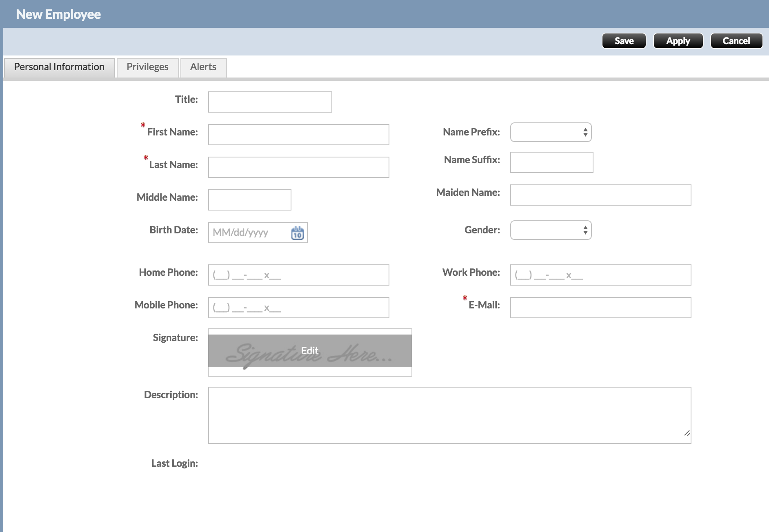
Task: Expand the Name Prefix dropdown
Action: 551,132
